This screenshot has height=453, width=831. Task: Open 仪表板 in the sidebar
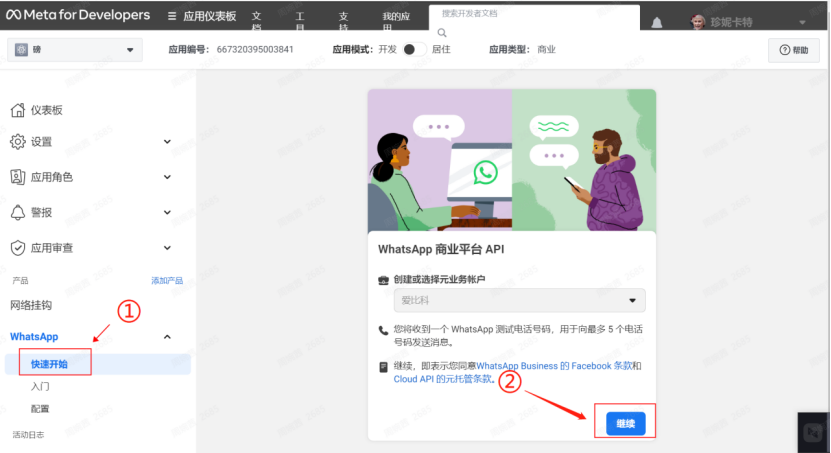tap(47, 110)
